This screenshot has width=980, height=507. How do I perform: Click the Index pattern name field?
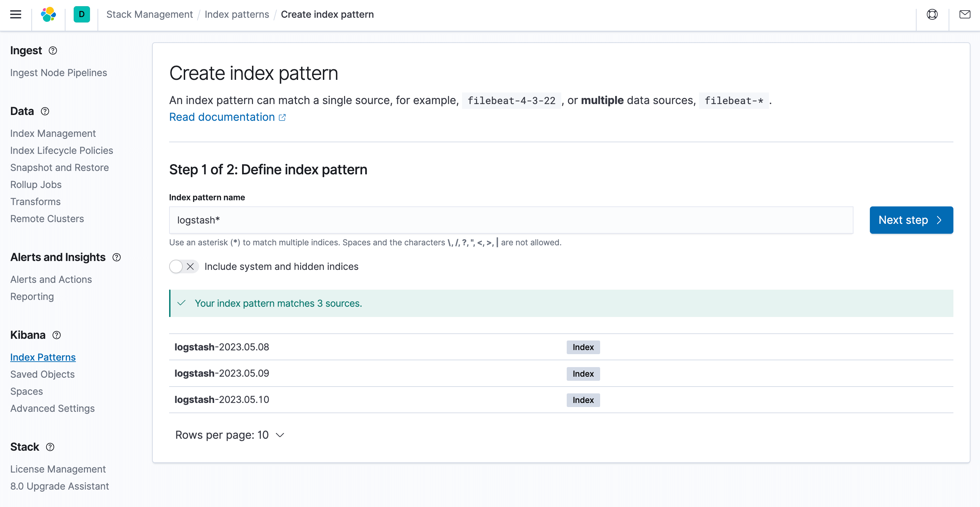click(511, 220)
